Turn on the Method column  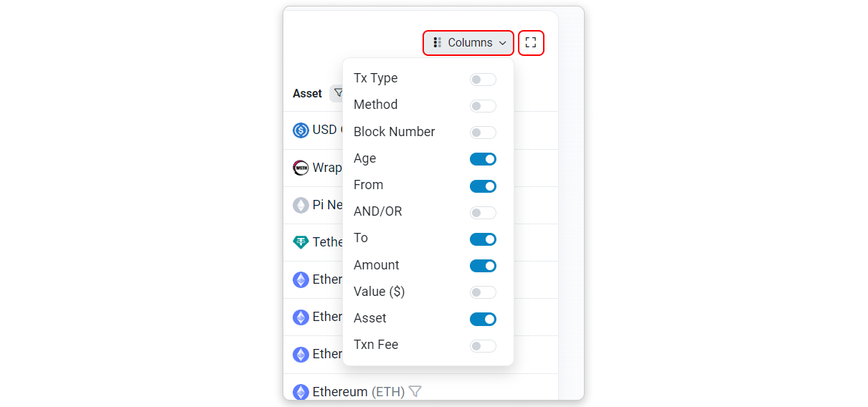(x=483, y=106)
